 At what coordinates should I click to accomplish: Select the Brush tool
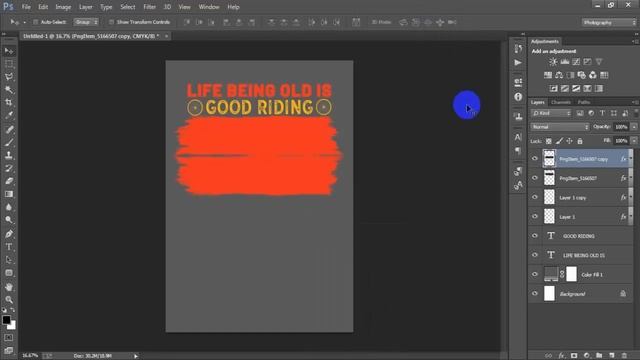pyautogui.click(x=9, y=142)
